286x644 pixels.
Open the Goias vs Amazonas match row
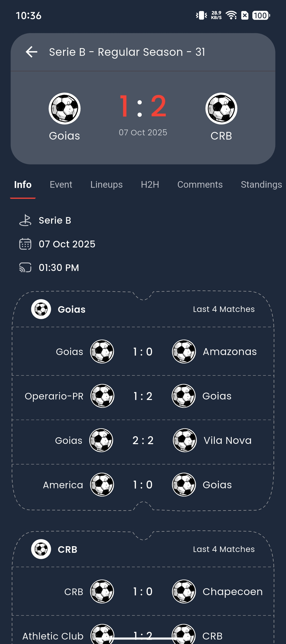pos(143,352)
